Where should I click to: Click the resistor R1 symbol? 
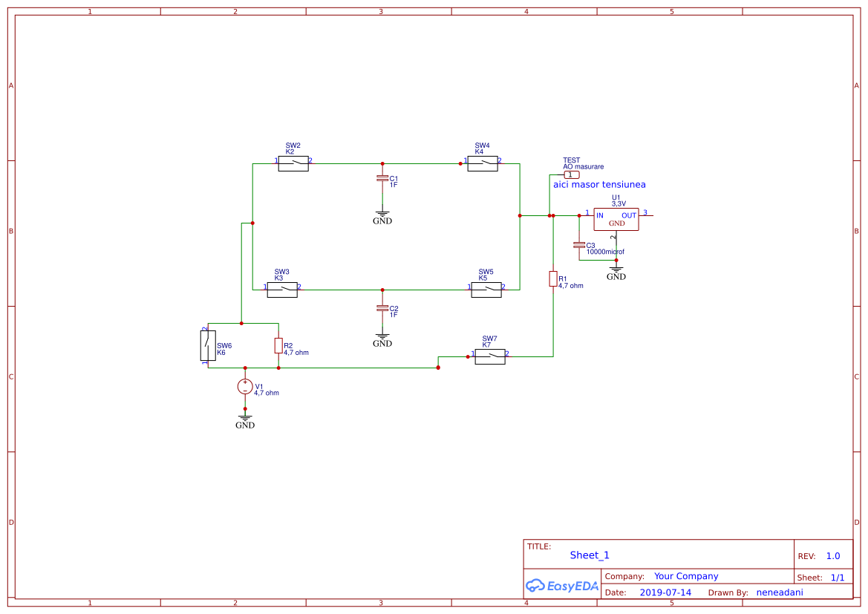tap(552, 278)
